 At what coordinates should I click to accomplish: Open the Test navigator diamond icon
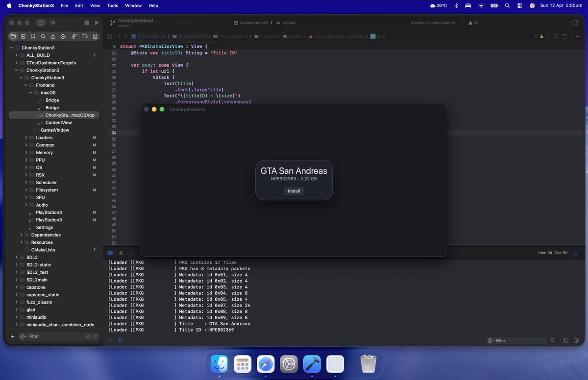[64, 36]
